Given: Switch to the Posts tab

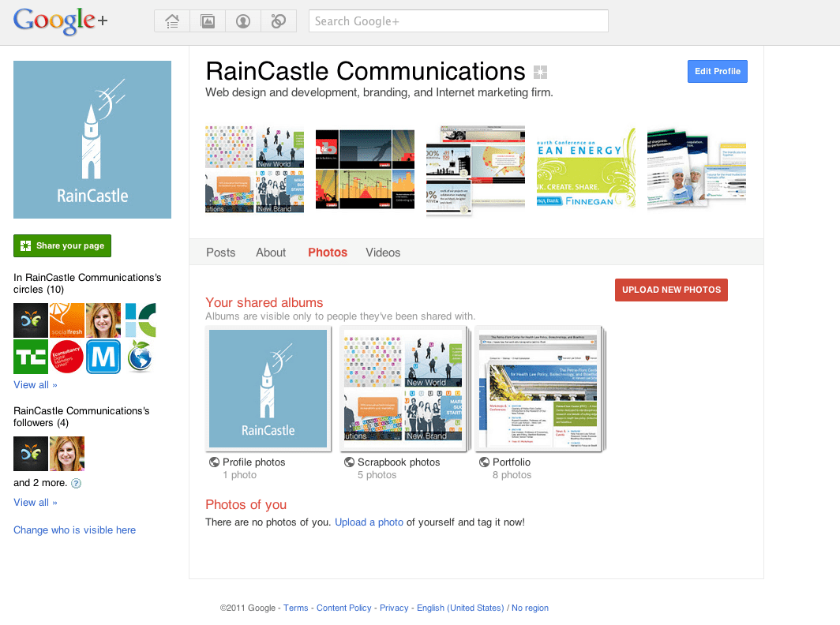Looking at the screenshot, I should click(221, 253).
